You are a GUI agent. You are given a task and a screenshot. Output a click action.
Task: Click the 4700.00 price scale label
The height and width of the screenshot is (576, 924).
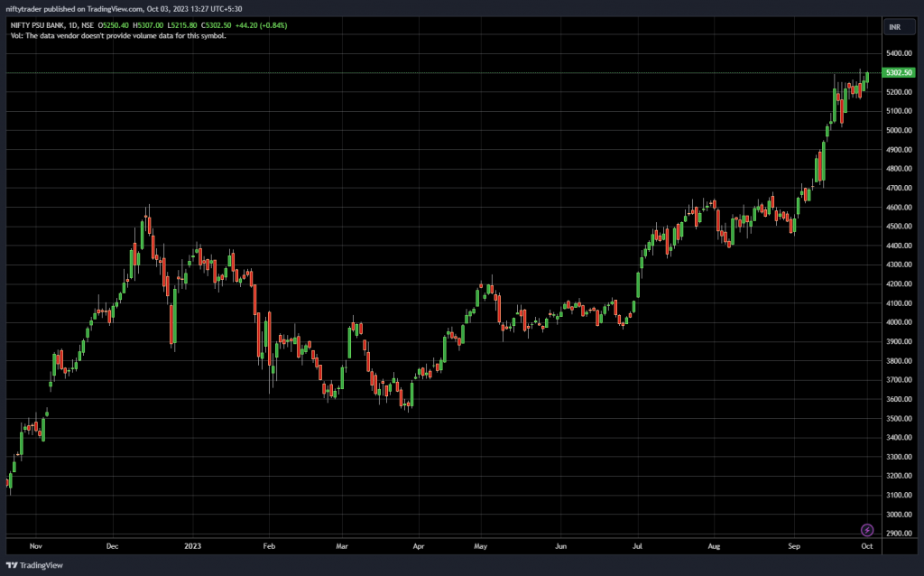[x=899, y=188]
